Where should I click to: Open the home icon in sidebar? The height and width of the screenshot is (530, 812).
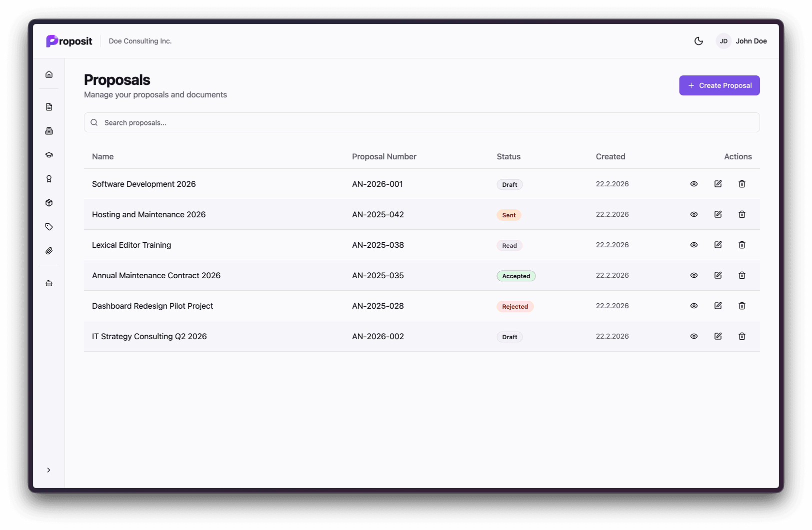point(49,74)
